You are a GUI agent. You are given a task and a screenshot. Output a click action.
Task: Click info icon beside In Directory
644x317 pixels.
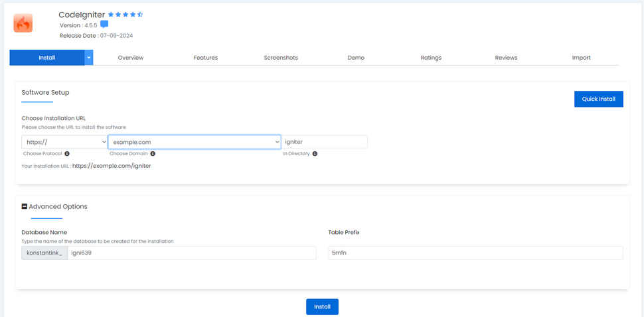point(315,154)
